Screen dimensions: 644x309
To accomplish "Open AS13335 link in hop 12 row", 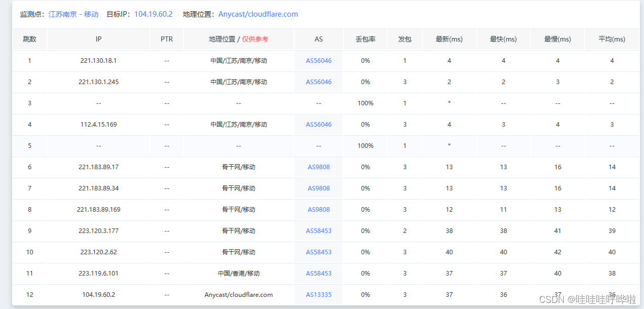I will (x=318, y=295).
